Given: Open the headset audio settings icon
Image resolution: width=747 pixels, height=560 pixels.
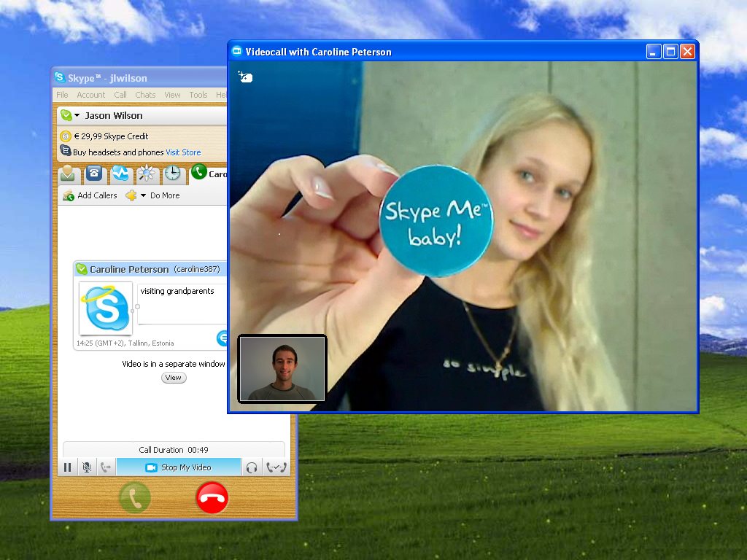Looking at the screenshot, I should 252,467.
